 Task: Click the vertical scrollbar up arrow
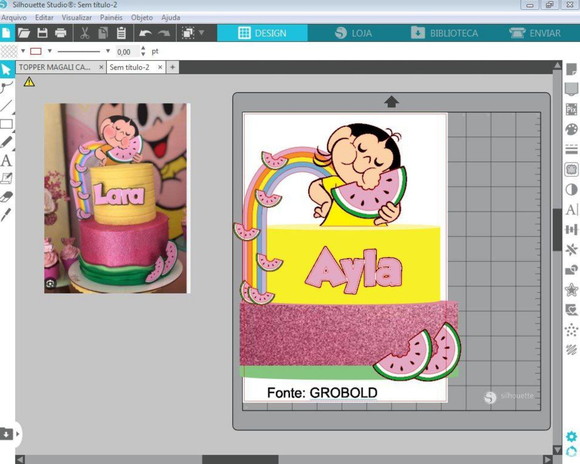(557, 65)
